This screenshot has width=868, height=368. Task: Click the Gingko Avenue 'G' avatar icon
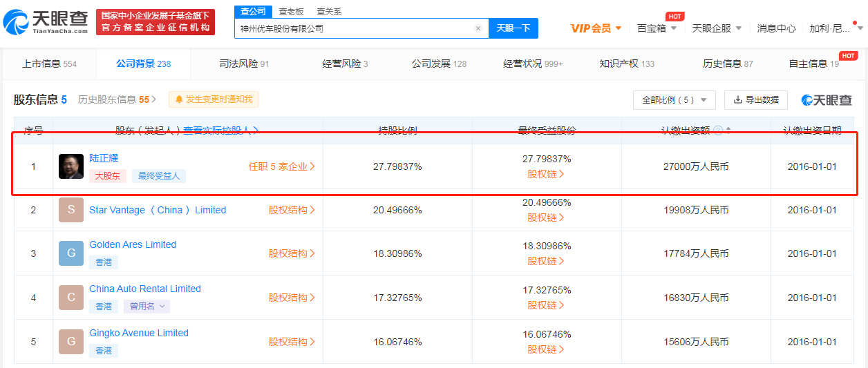click(71, 342)
